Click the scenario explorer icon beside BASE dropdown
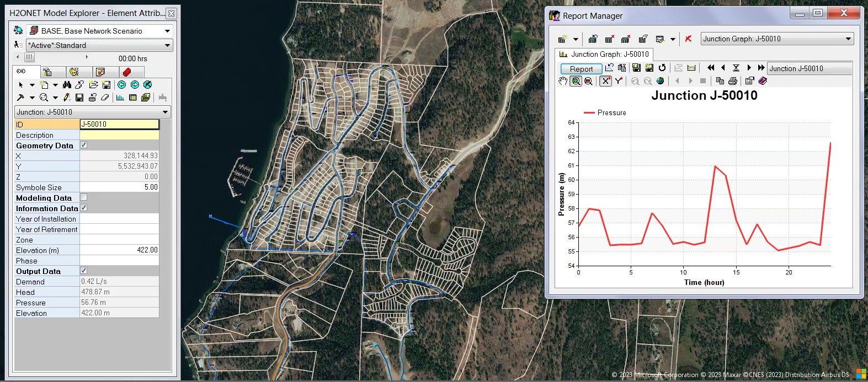 click(x=18, y=30)
